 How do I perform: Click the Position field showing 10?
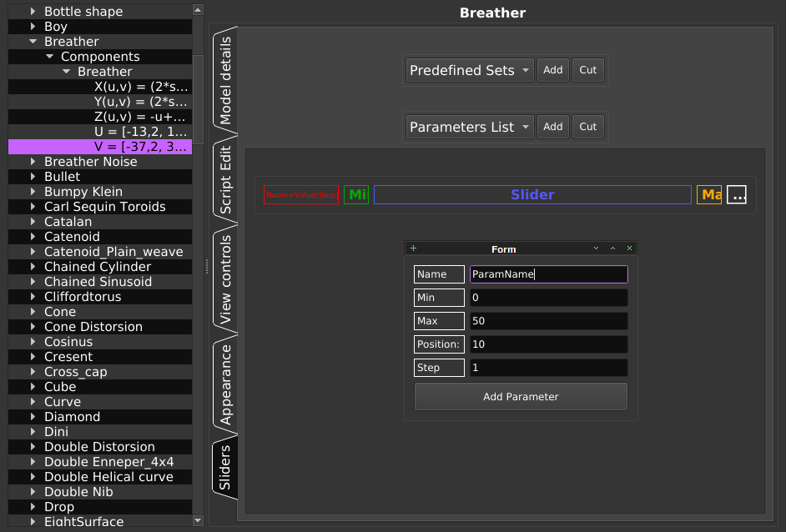tap(549, 344)
